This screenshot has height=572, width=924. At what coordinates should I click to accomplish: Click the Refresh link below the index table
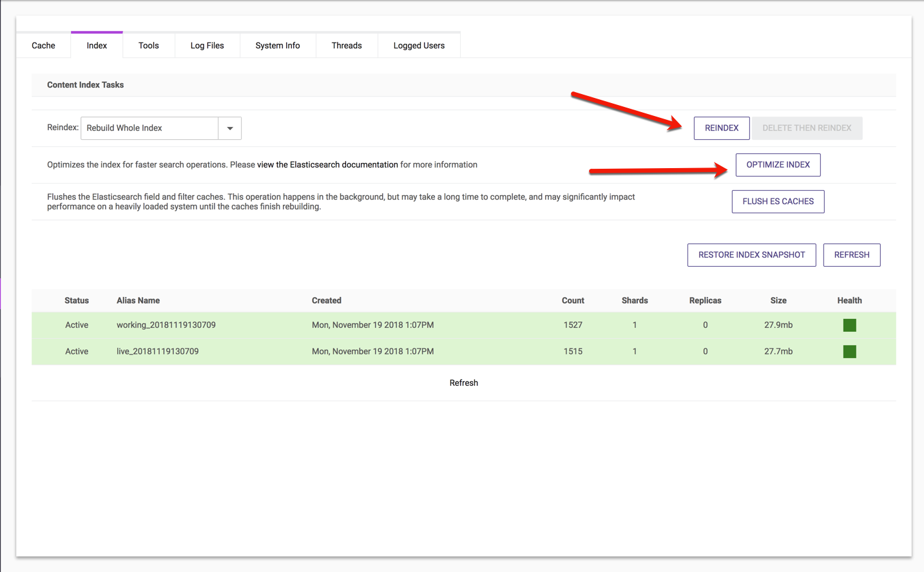click(x=463, y=383)
